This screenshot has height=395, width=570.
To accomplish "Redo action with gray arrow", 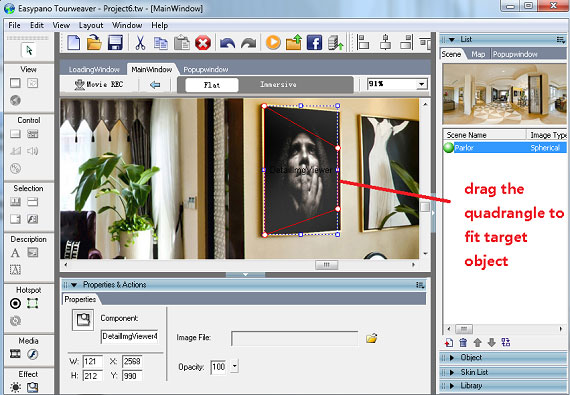I will tap(248, 44).
